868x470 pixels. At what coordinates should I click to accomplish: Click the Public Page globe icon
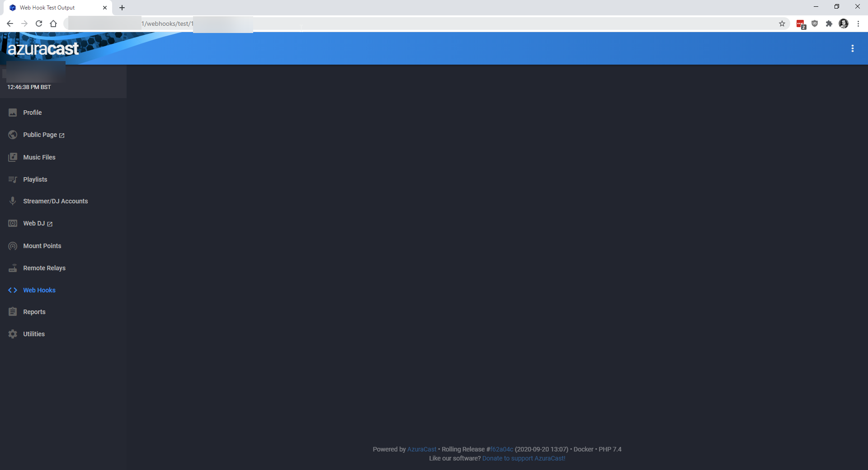[x=13, y=135]
